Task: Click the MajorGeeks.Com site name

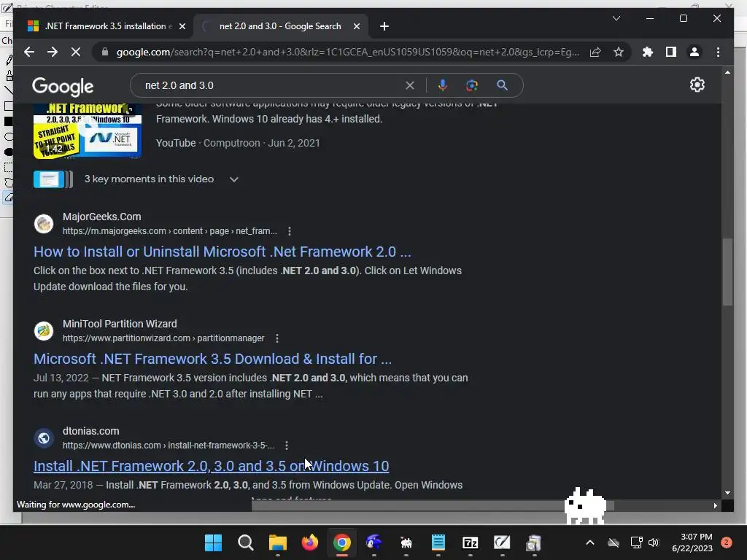Action: pyautogui.click(x=102, y=217)
